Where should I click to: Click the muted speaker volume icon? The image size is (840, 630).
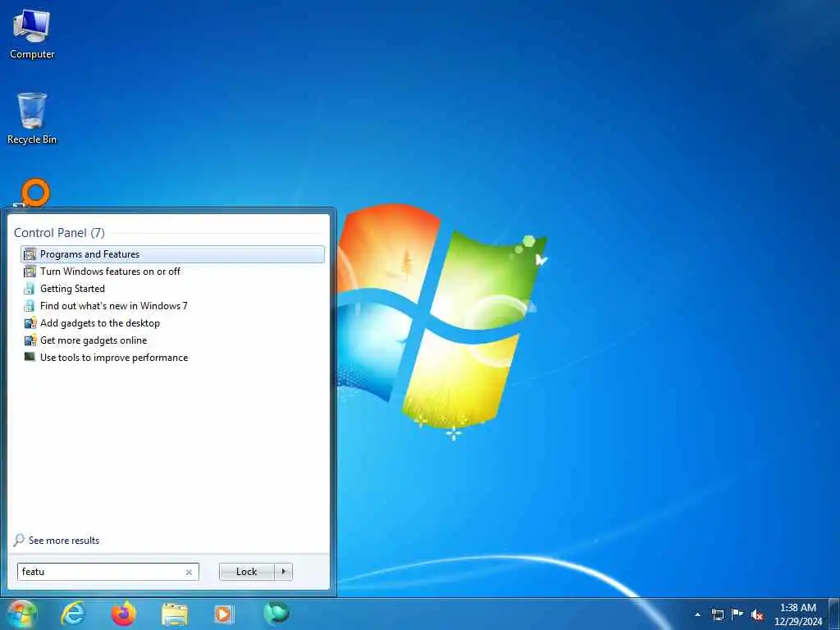pos(757,615)
